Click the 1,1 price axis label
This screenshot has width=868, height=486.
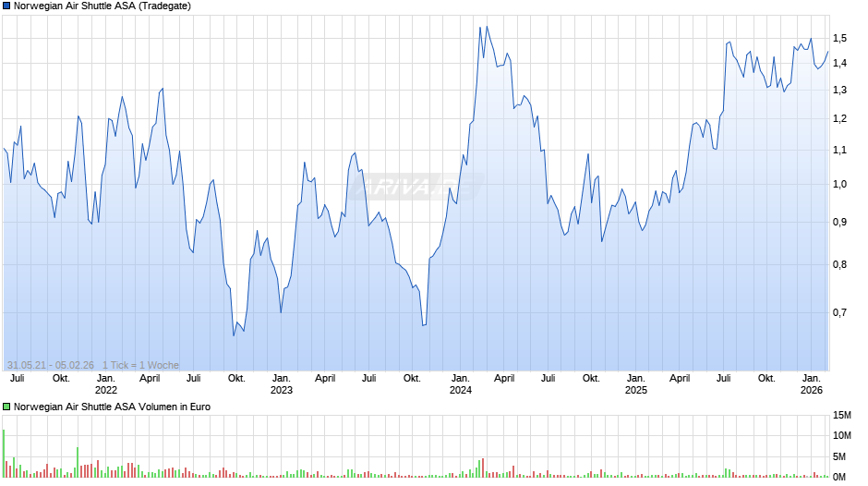pos(839,151)
